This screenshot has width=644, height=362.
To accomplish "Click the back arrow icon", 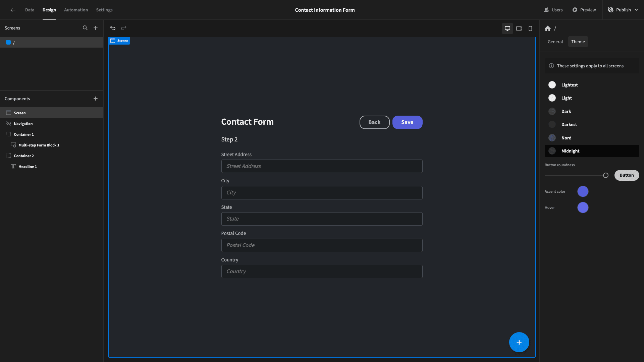I will tap(13, 10).
